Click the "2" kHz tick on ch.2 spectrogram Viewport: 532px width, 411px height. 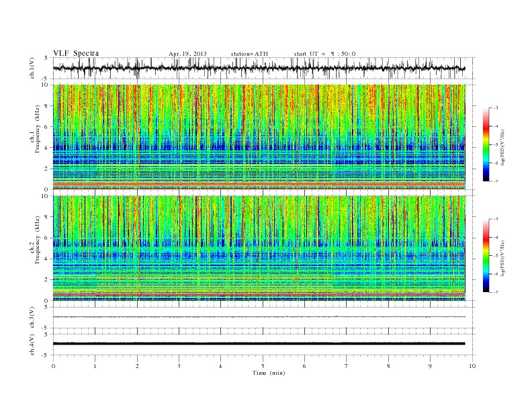46,280
